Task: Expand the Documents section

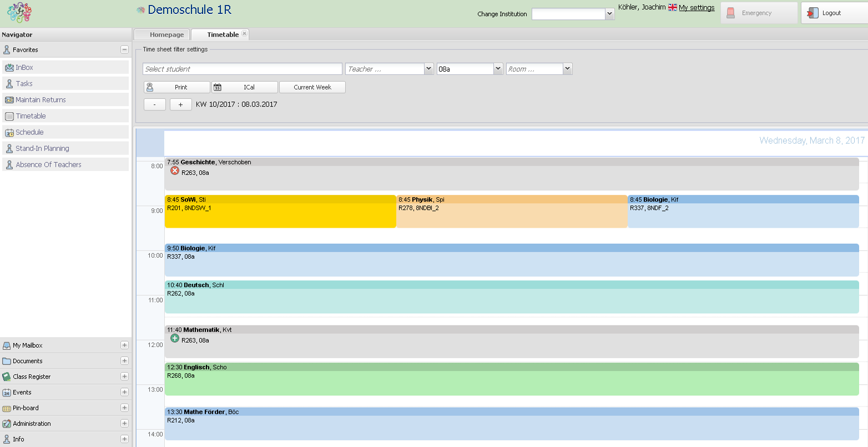Action: click(124, 361)
